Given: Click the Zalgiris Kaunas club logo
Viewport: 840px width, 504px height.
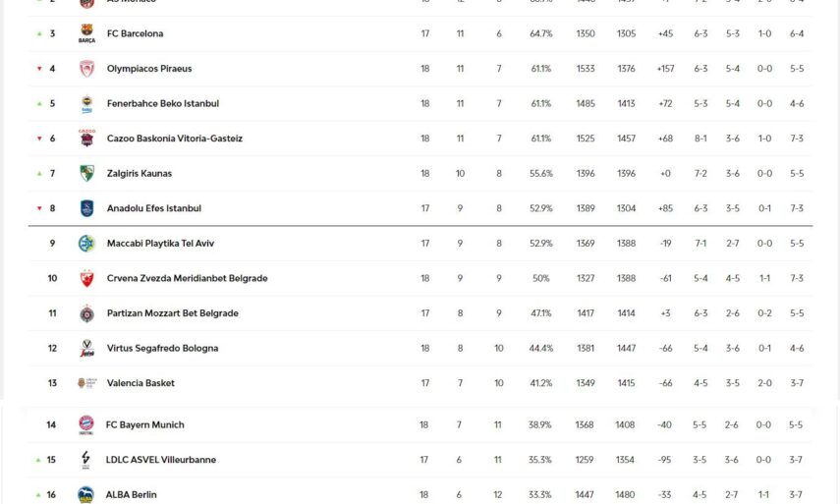Looking at the screenshot, I should click(x=86, y=174).
